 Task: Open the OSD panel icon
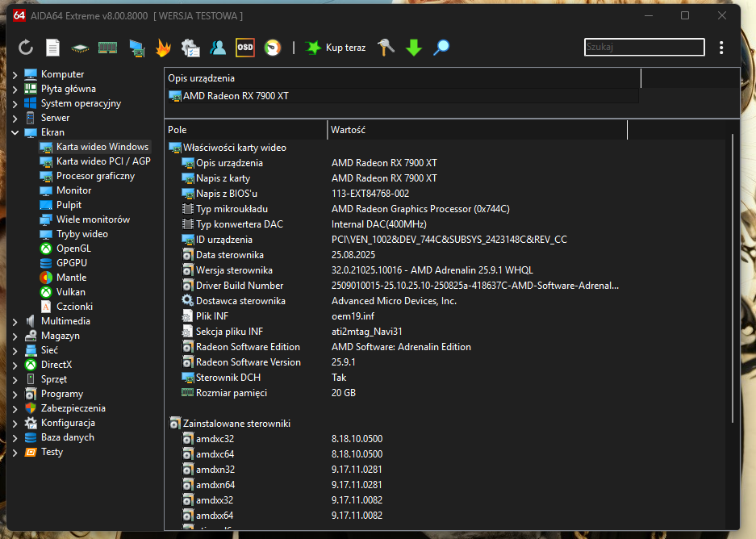[245, 48]
